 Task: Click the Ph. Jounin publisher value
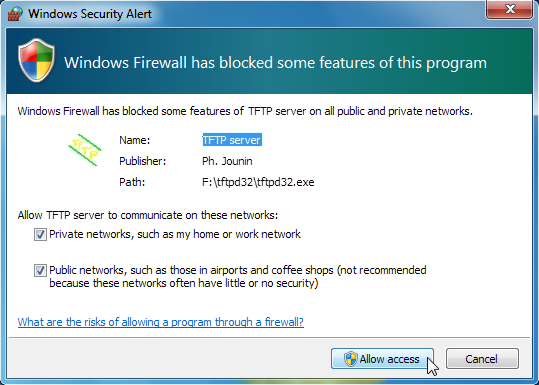pyautogui.click(x=227, y=161)
